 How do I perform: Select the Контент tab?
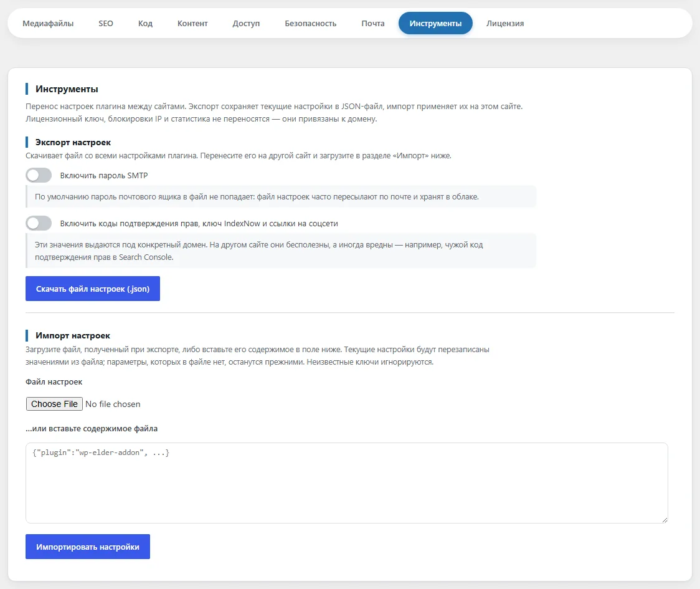coord(192,23)
